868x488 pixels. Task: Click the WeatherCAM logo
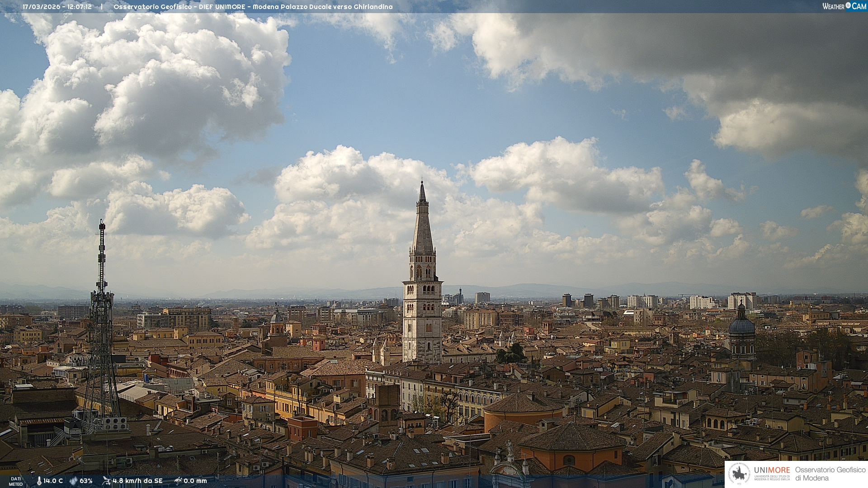[844, 6]
